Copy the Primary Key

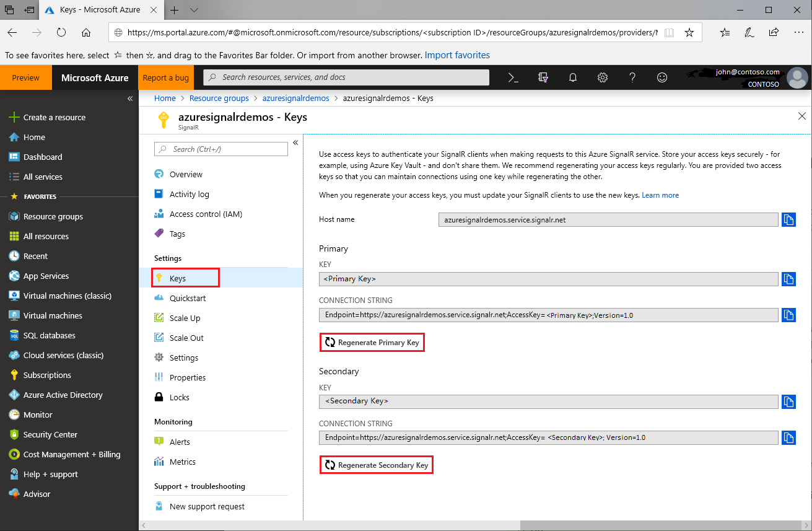[x=788, y=279]
